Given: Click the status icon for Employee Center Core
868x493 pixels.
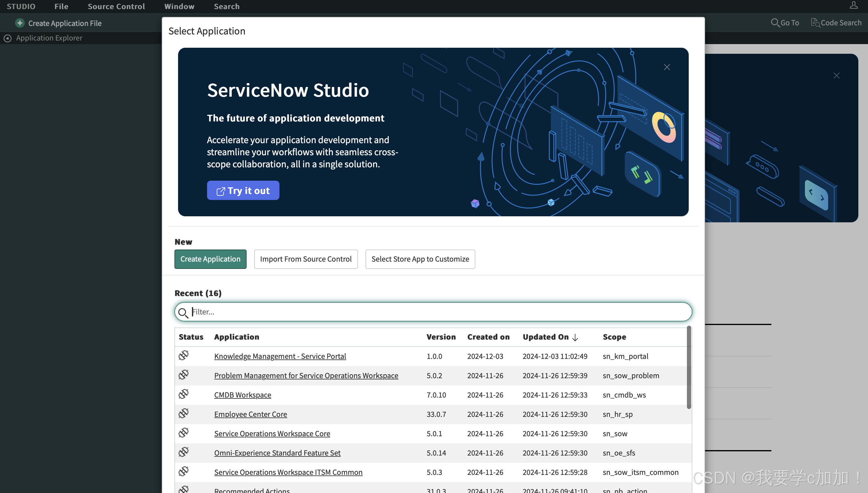Looking at the screenshot, I should (184, 414).
